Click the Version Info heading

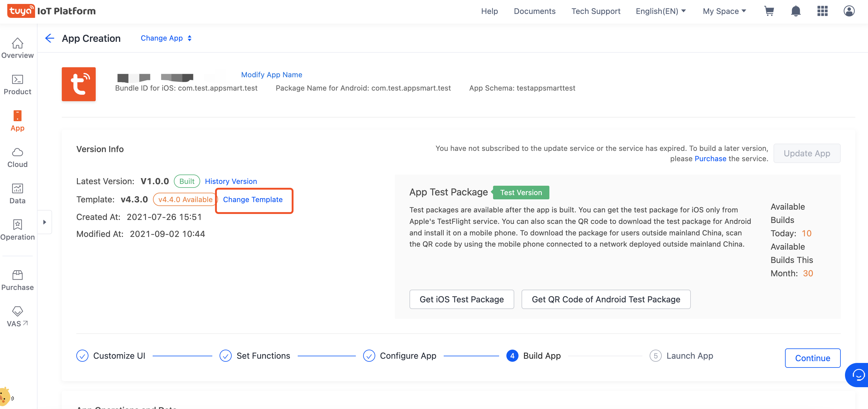[x=100, y=149]
